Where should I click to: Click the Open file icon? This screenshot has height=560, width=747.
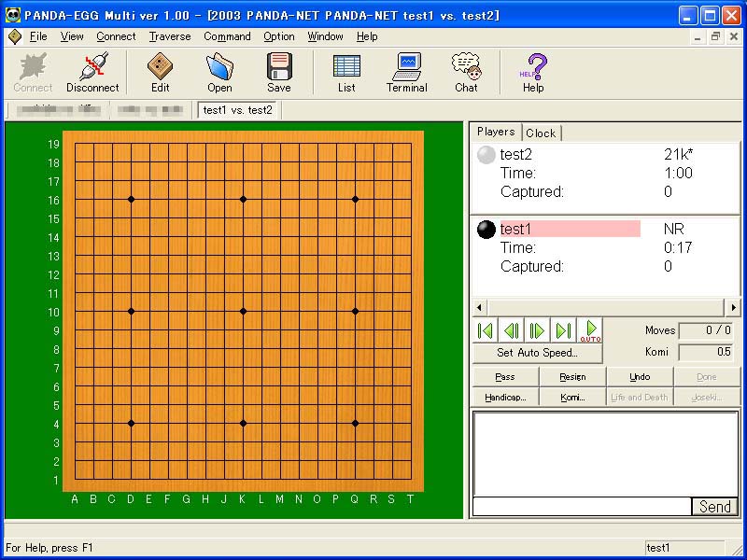[219, 72]
